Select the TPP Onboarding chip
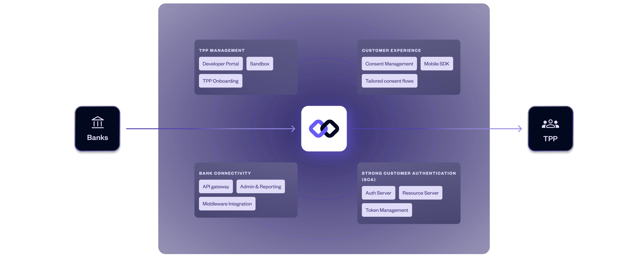Viewport: 644px width, 257px height. tap(221, 81)
